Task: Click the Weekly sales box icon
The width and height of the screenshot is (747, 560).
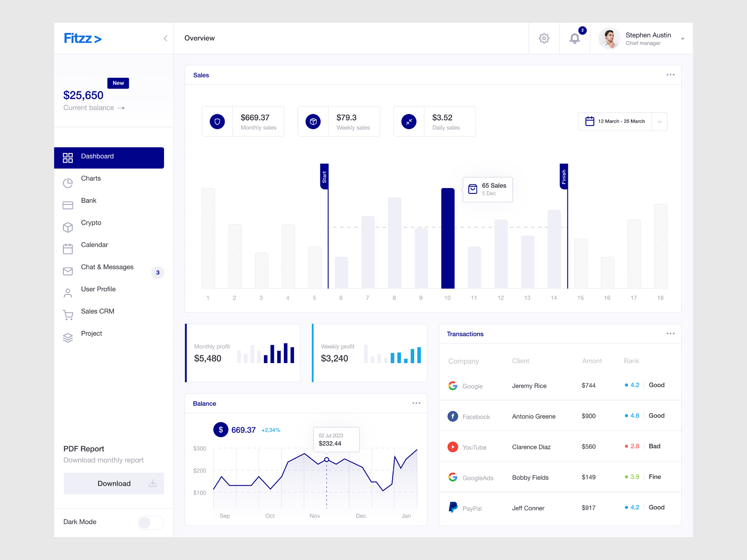Action: [313, 122]
